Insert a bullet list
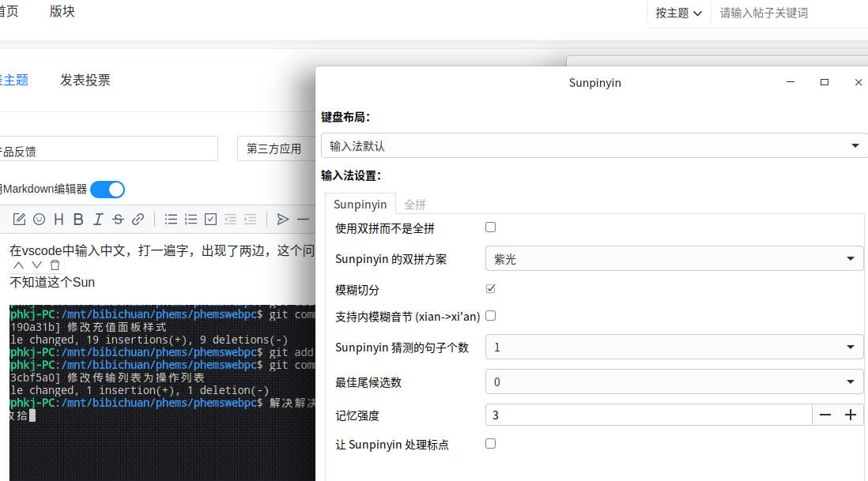Image resolution: width=868 pixels, height=481 pixels. pos(171,219)
